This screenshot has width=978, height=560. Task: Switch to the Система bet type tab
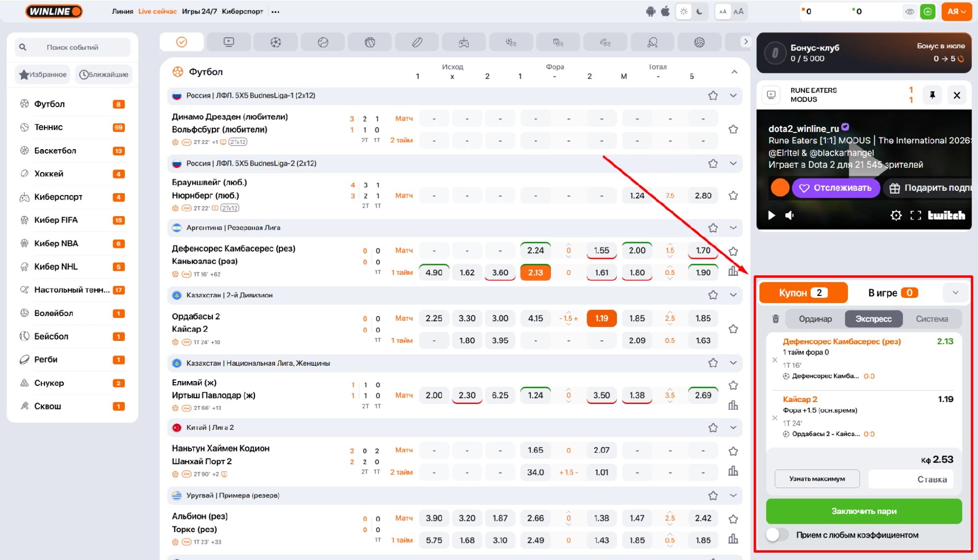(x=932, y=319)
